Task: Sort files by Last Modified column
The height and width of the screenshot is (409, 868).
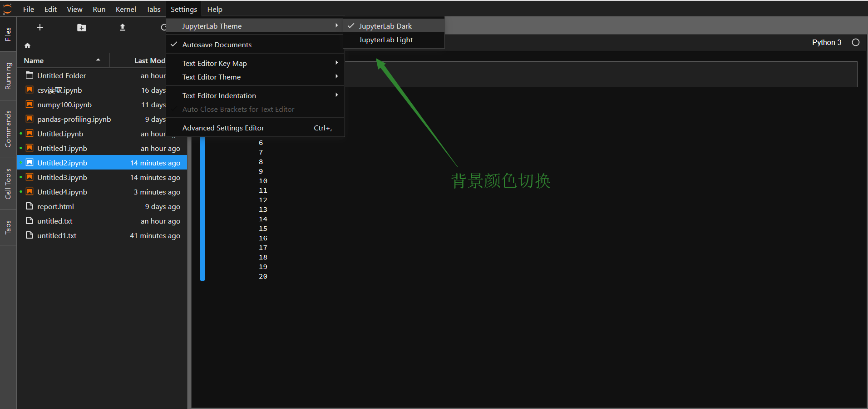Action: 138,60
